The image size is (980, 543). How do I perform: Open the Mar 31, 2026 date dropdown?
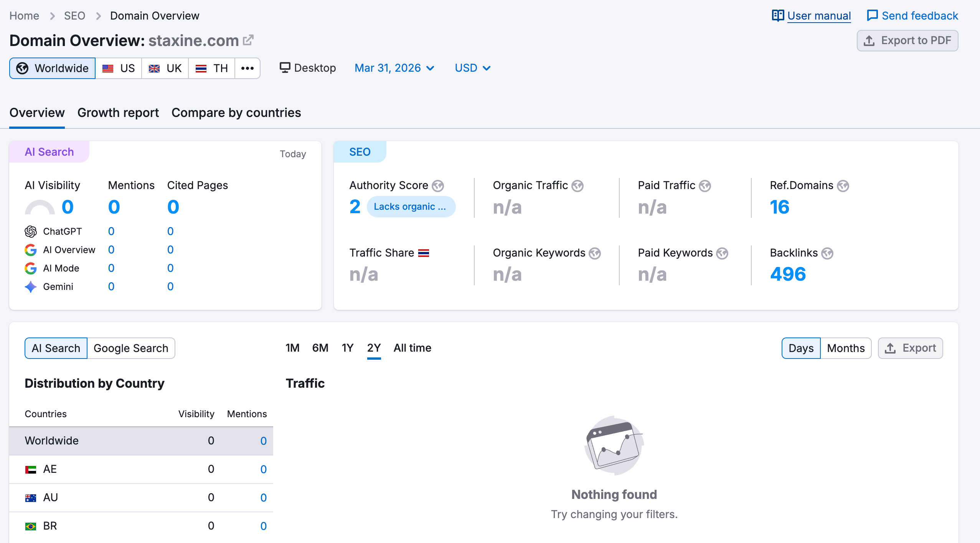(x=394, y=68)
